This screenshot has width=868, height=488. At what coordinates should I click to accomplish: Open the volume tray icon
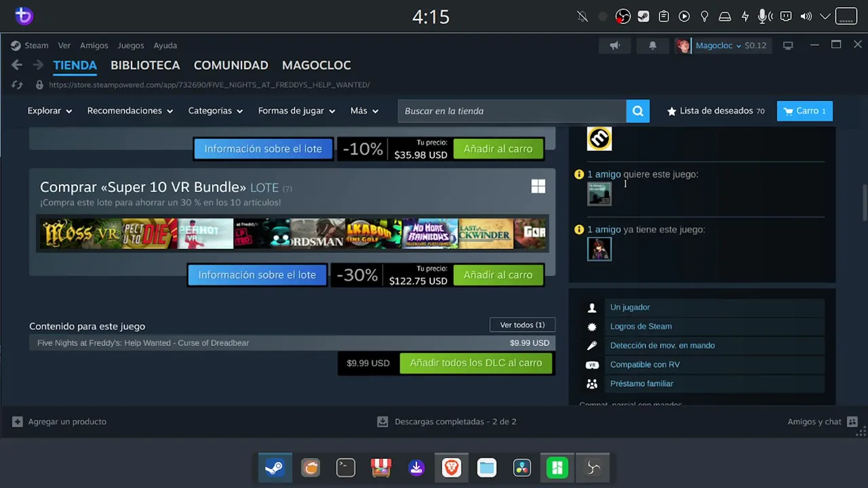806,17
